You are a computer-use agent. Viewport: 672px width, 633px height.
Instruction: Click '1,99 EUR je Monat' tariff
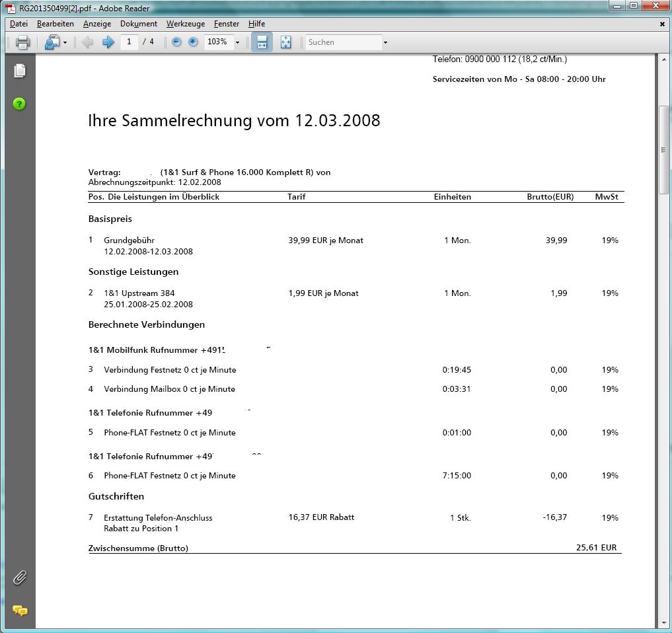coord(324,293)
